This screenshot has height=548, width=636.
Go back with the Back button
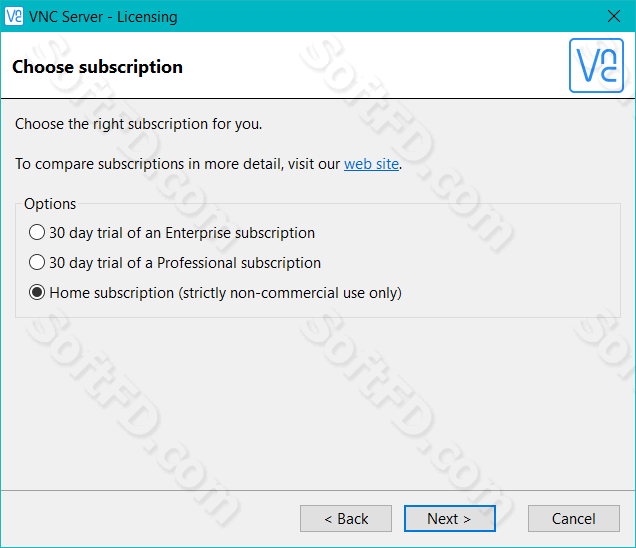(346, 518)
